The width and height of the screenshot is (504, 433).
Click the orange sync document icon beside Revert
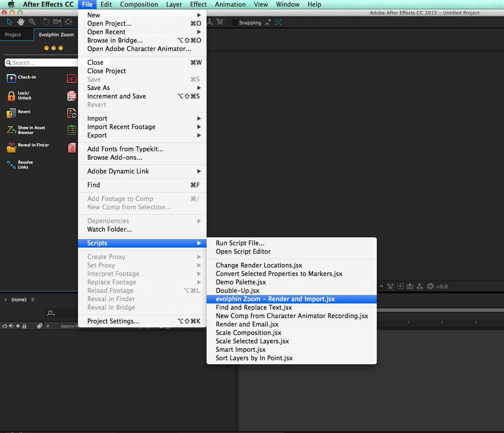coord(72,113)
